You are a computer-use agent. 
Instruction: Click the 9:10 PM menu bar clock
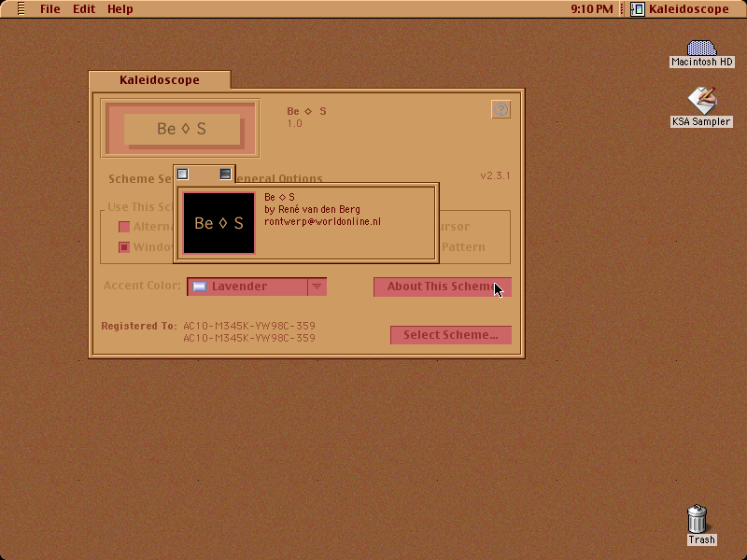592,9
